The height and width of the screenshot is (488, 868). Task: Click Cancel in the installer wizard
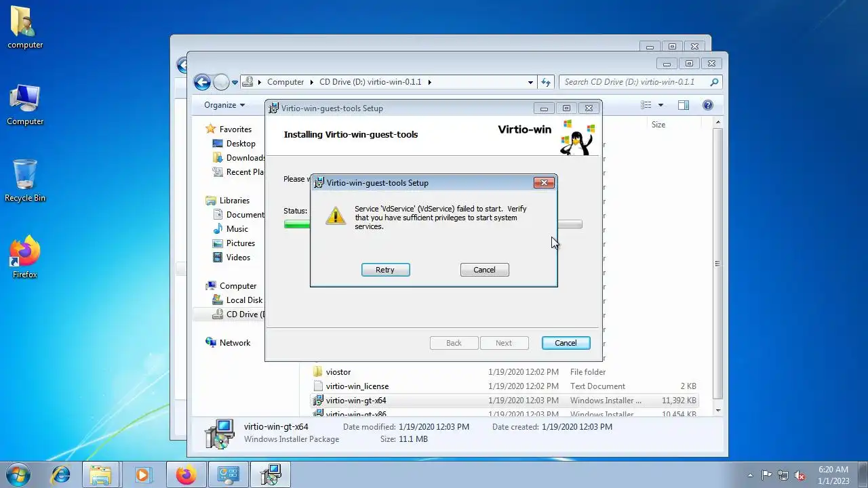point(566,343)
